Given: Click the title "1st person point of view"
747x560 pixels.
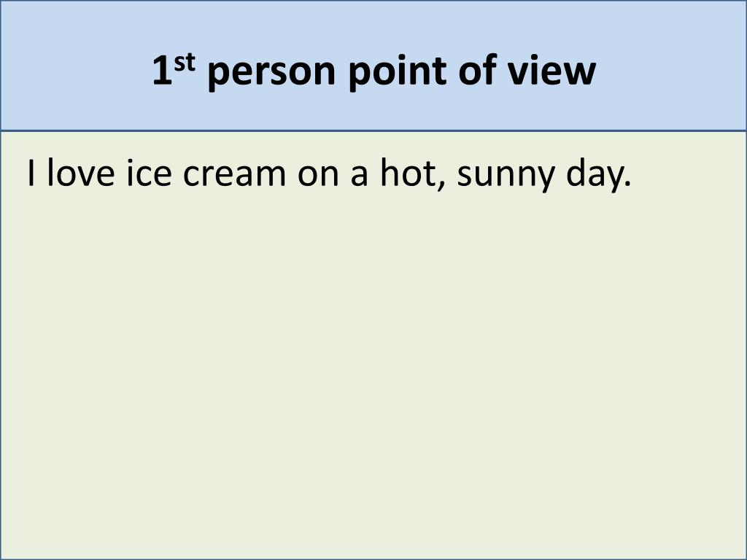Looking at the screenshot, I should pos(374,71).
